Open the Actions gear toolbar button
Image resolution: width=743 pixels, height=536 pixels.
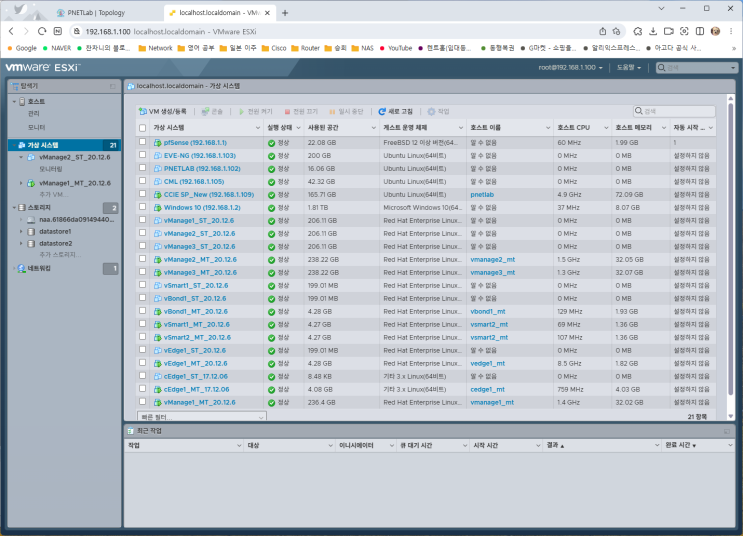tap(438, 112)
